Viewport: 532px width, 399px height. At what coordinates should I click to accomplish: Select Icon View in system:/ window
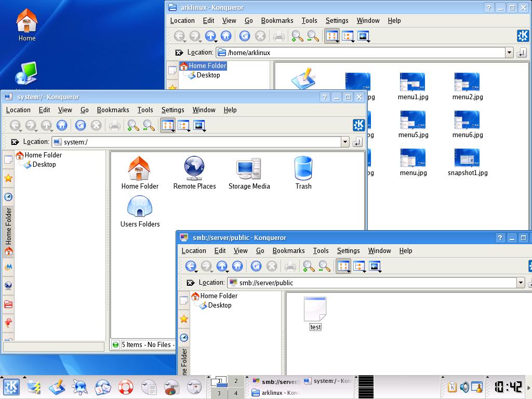[x=168, y=126]
